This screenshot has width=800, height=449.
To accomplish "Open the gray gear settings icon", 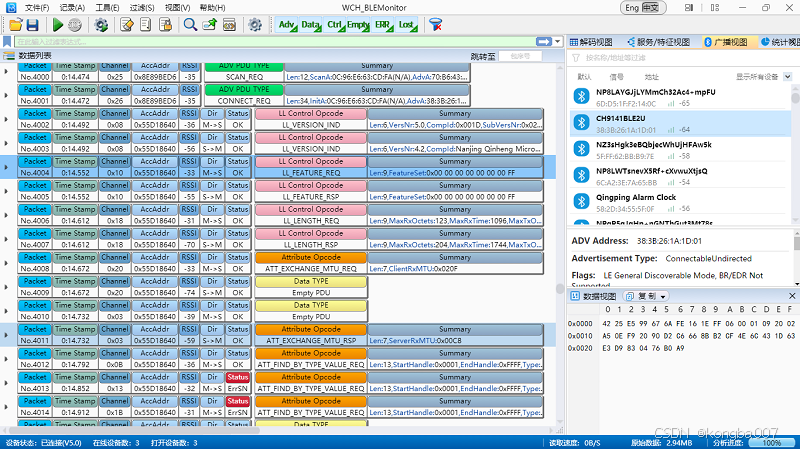I will pyautogui.click(x=255, y=24).
